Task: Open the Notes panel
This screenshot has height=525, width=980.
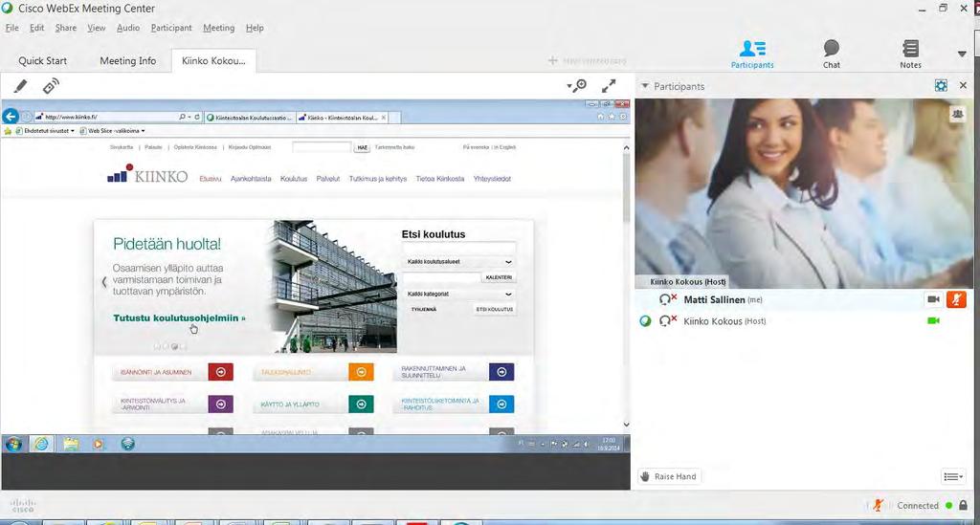Action: point(911,55)
